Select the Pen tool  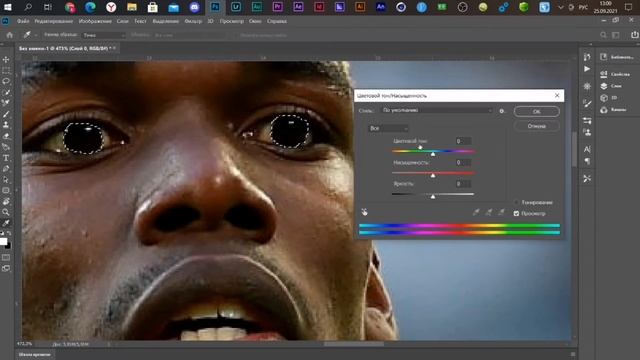pos(6,169)
